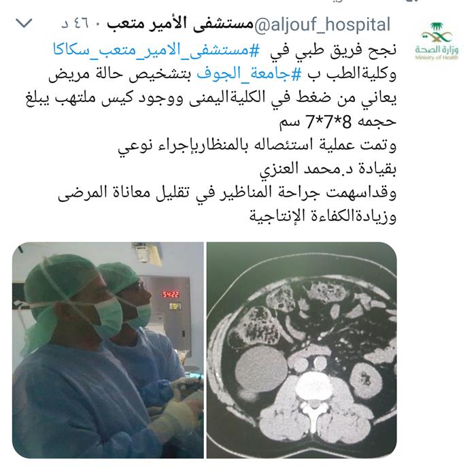
Task: Open the Ministry of Health profile avatar
Action: point(437,41)
